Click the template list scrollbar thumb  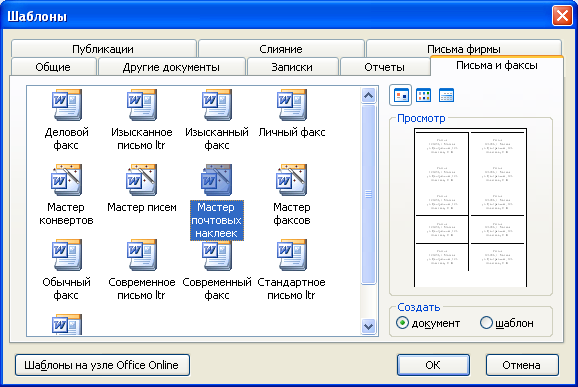click(368, 194)
